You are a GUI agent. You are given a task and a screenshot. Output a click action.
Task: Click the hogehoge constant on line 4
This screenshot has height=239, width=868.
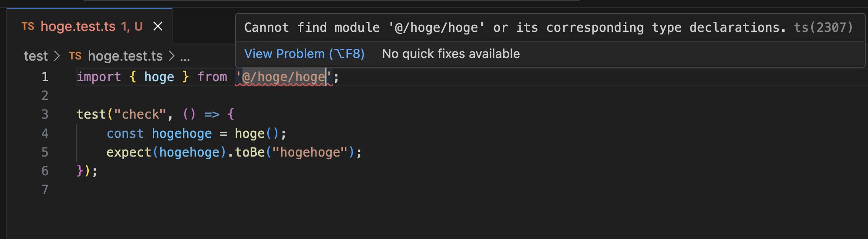tap(182, 133)
